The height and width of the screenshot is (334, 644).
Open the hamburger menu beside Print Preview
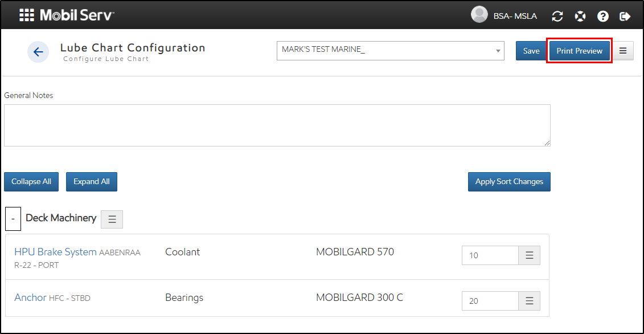(623, 51)
